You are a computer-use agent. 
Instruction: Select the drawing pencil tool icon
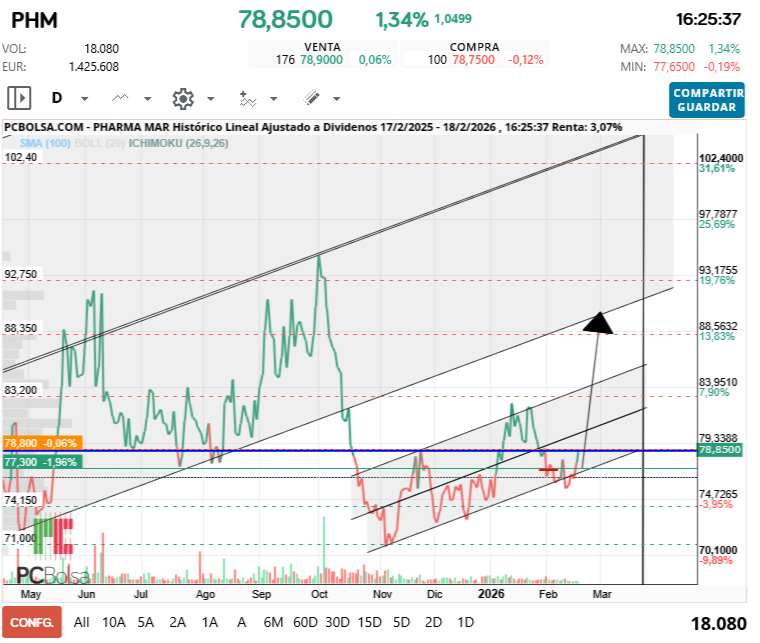tap(311, 98)
